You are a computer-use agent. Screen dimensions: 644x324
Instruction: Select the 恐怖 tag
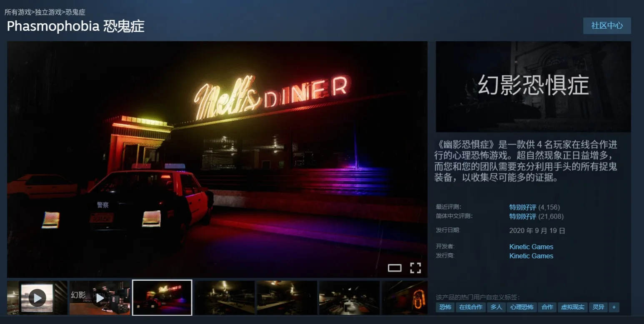pos(445,307)
